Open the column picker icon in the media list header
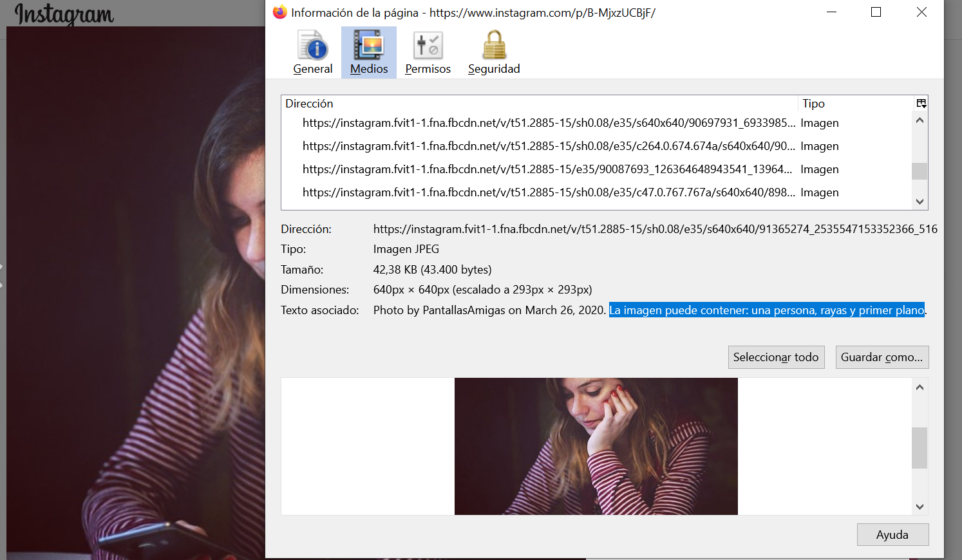962x560 pixels. pos(921,103)
